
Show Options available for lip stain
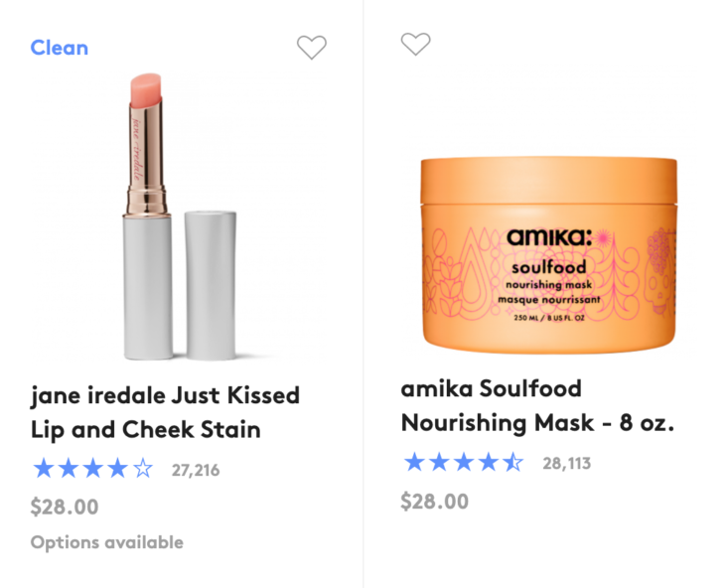tap(107, 542)
